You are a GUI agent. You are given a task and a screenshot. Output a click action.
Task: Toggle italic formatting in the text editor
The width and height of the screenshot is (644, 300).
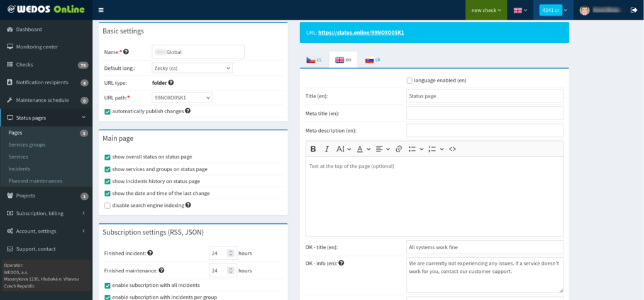(326, 149)
